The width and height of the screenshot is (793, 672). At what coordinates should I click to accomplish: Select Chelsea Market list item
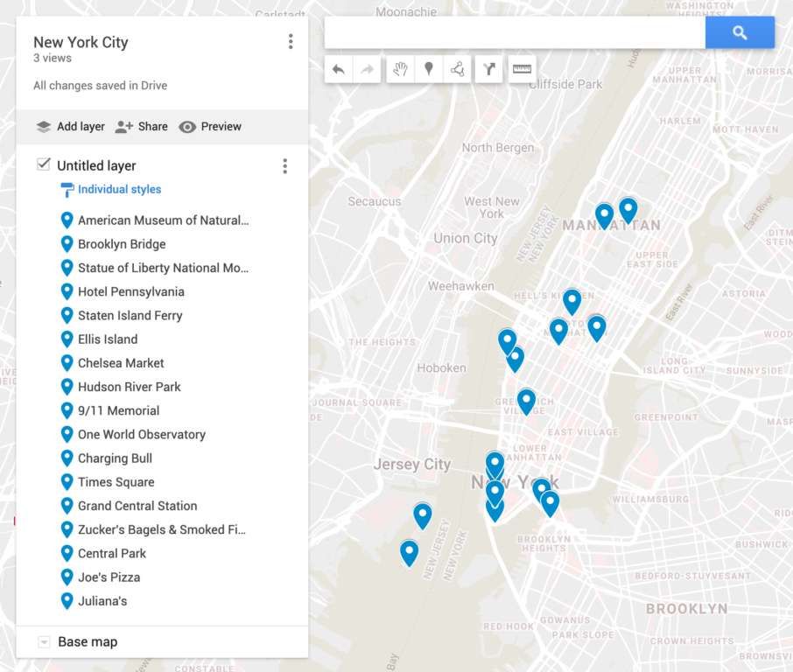121,363
